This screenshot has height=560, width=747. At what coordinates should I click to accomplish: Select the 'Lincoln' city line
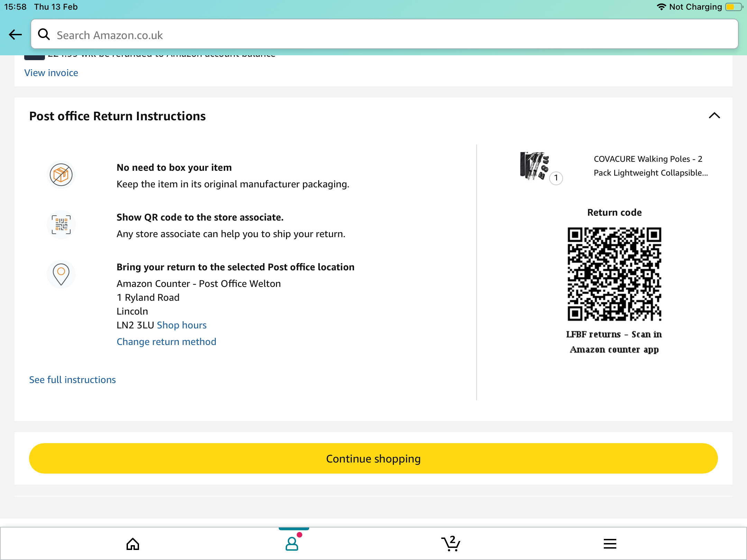tap(132, 311)
